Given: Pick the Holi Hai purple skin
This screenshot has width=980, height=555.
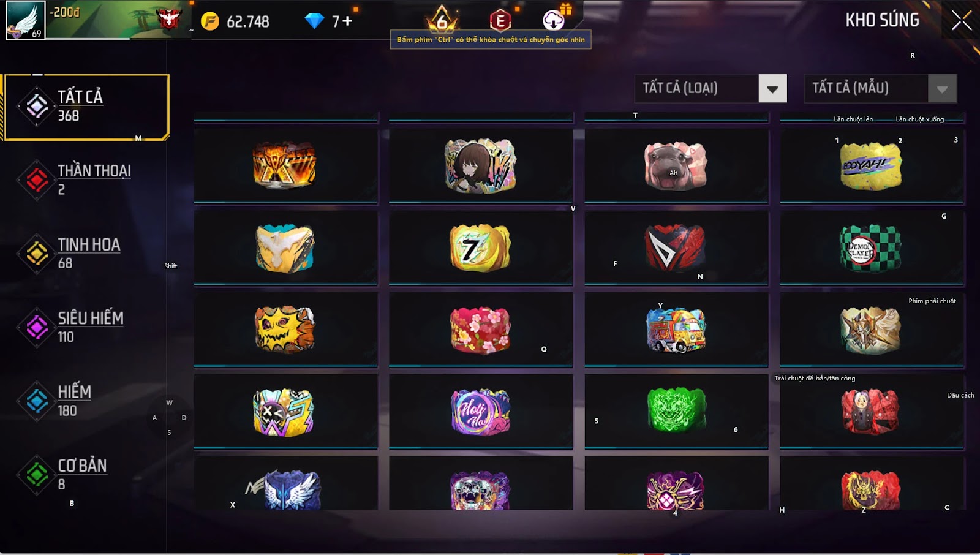Looking at the screenshot, I should (x=480, y=412).
